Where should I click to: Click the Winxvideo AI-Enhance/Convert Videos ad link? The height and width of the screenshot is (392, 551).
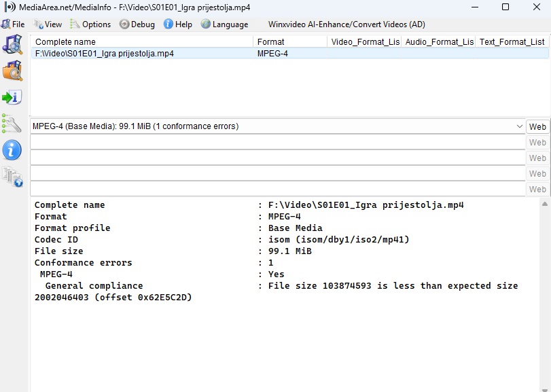[x=346, y=24]
